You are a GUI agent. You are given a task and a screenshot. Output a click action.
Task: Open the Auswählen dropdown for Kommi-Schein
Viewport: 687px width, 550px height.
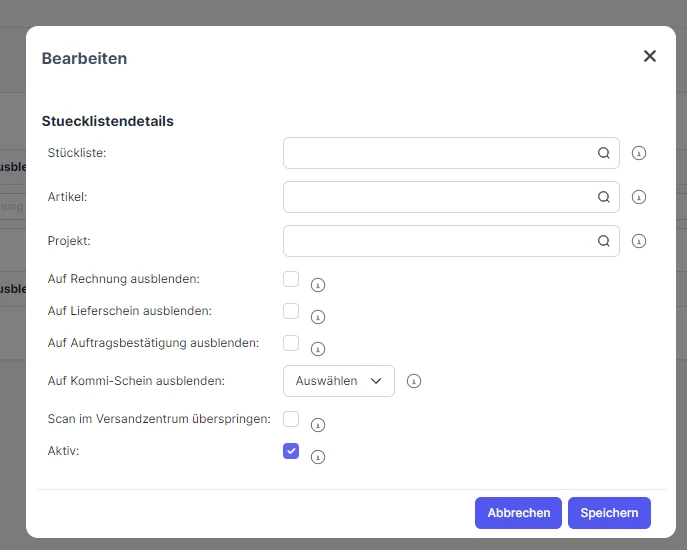tap(339, 381)
